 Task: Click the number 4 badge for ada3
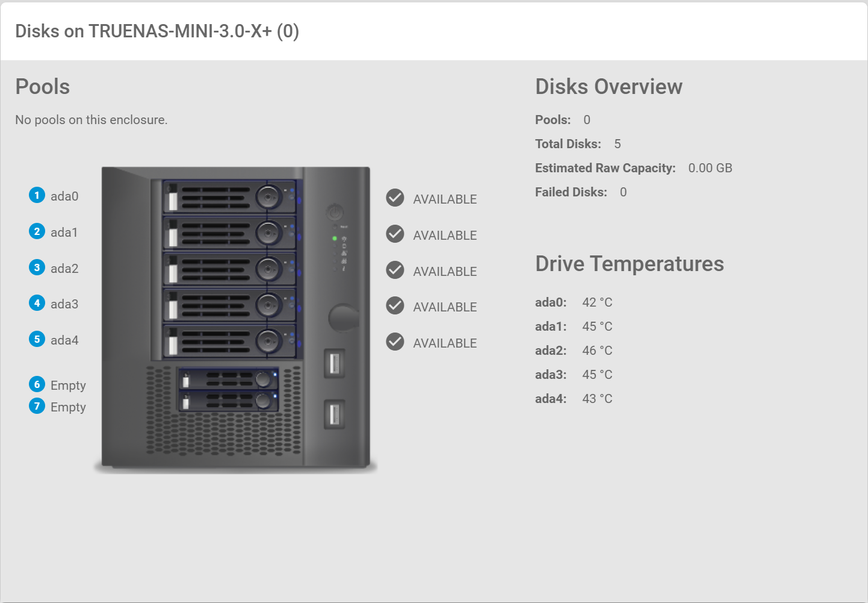[x=37, y=303]
